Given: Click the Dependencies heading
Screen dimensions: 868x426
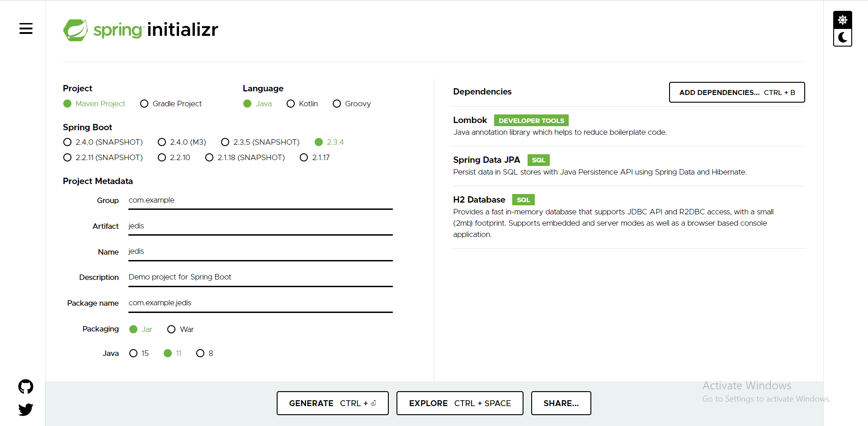Looking at the screenshot, I should (482, 92).
